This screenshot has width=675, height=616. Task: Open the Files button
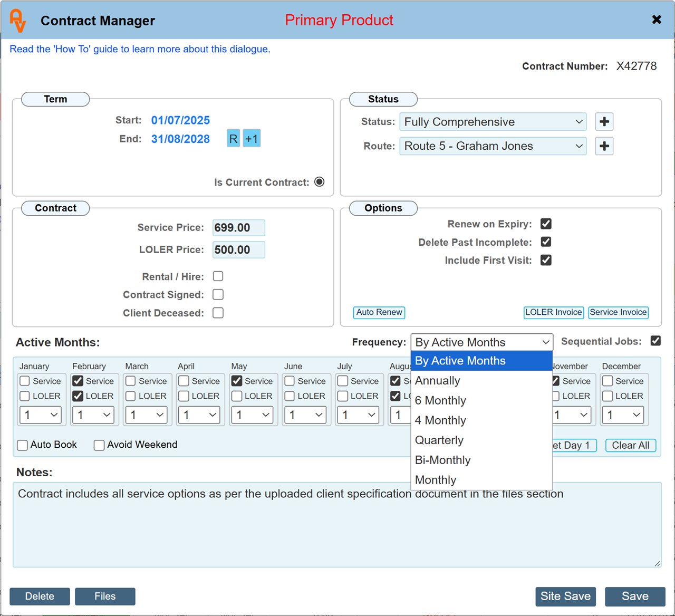105,596
